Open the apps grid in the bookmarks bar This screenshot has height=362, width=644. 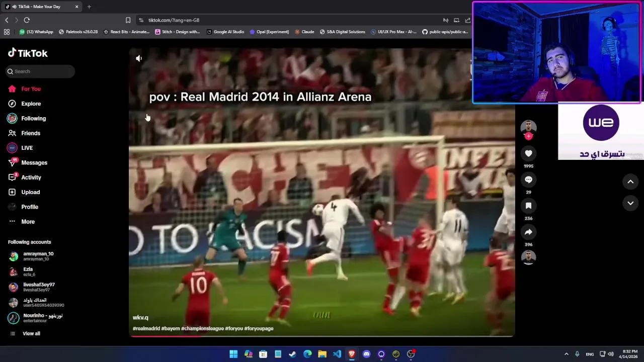[x=7, y=32]
